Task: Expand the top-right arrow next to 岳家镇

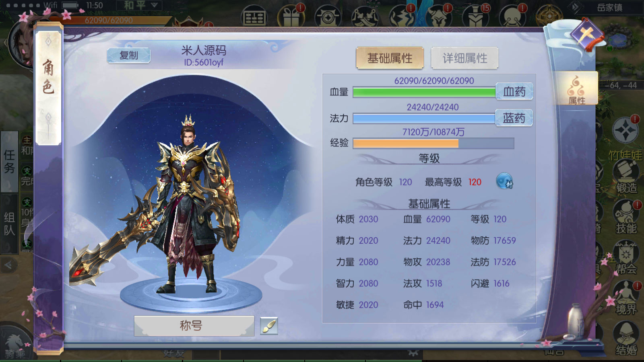Action: point(576,7)
